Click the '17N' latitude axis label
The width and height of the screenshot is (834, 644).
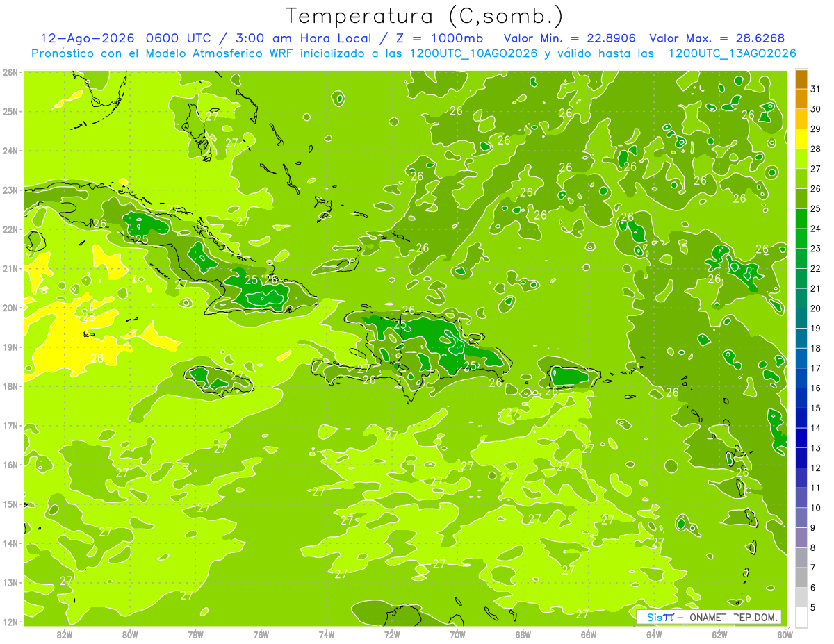click(x=10, y=425)
